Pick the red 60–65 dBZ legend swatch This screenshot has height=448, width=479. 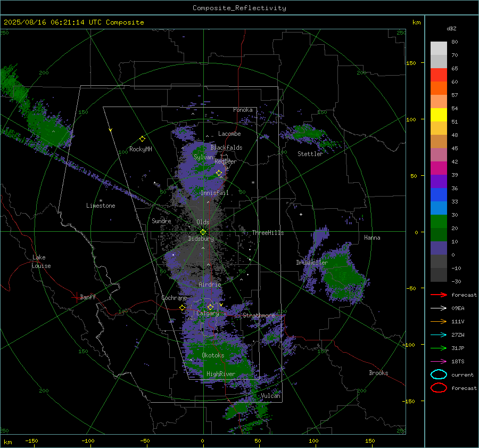439,75
